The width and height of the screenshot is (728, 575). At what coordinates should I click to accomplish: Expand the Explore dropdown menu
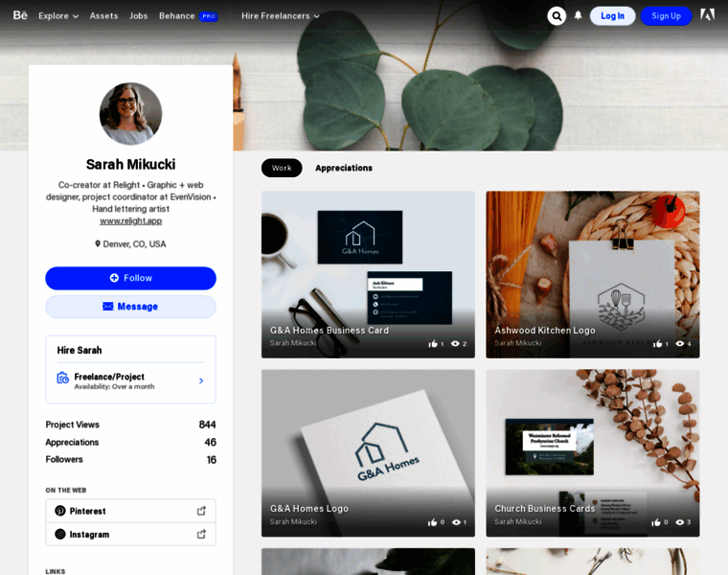tap(58, 15)
